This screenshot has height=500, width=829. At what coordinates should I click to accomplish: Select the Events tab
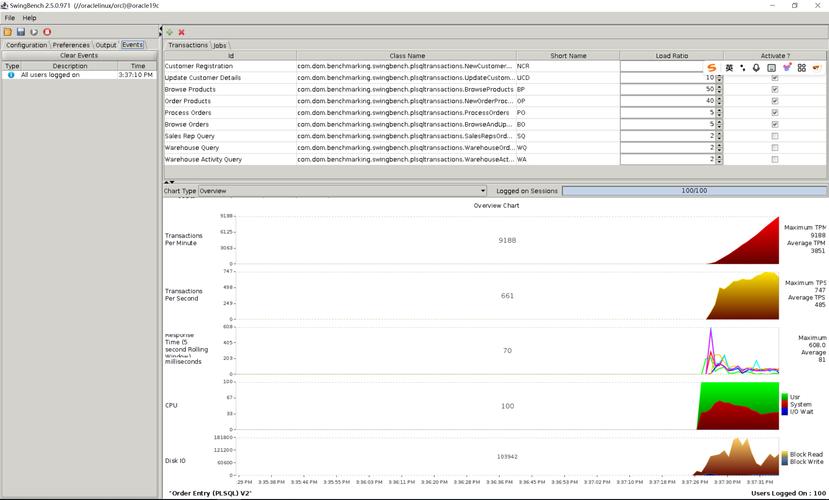(132, 45)
